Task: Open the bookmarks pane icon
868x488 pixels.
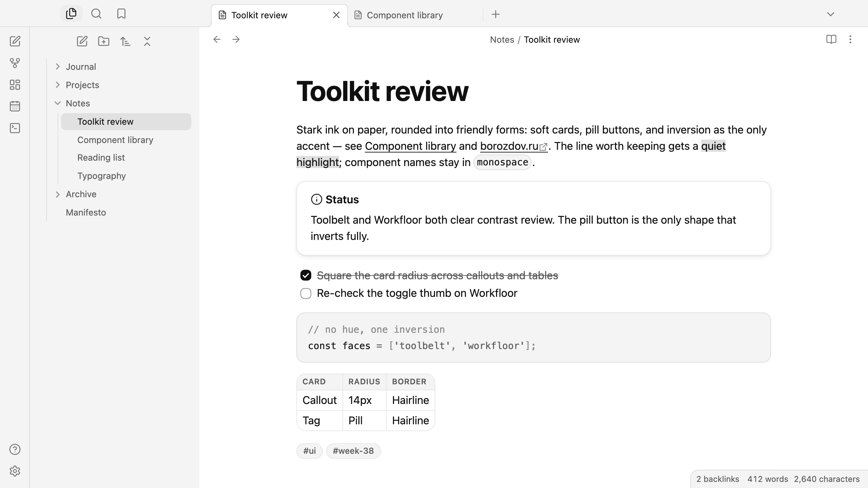Action: [x=121, y=14]
